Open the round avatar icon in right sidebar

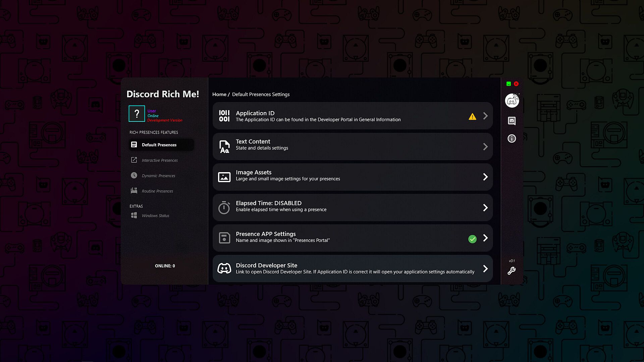512,100
